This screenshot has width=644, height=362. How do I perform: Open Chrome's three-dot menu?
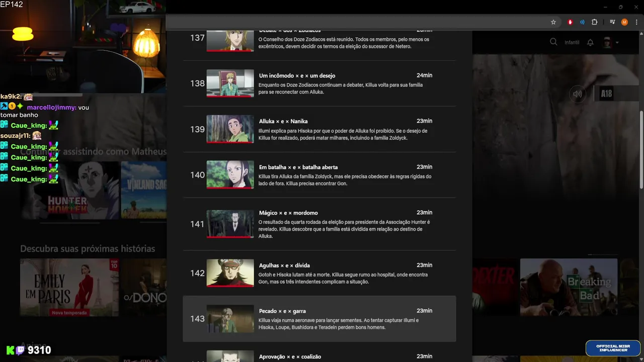click(x=636, y=22)
